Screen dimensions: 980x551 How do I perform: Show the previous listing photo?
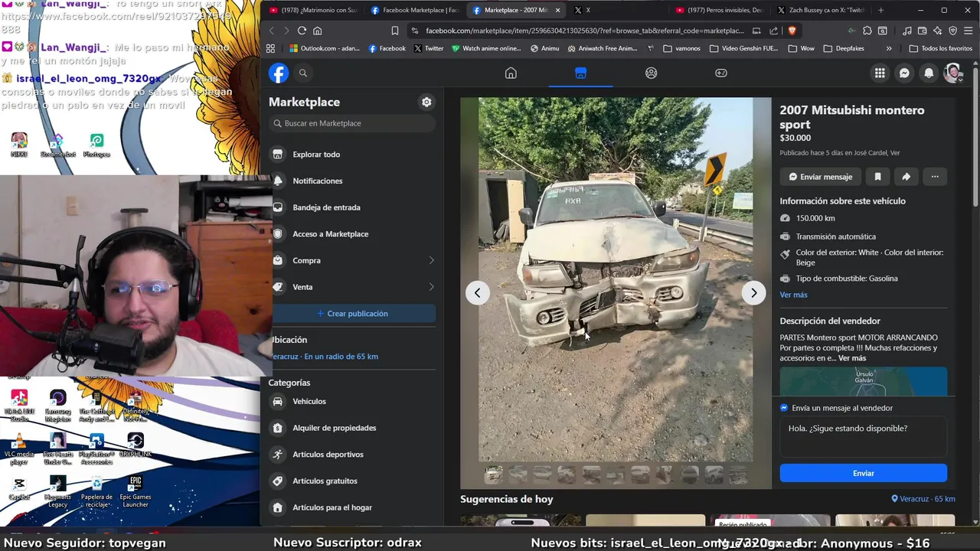click(x=478, y=292)
